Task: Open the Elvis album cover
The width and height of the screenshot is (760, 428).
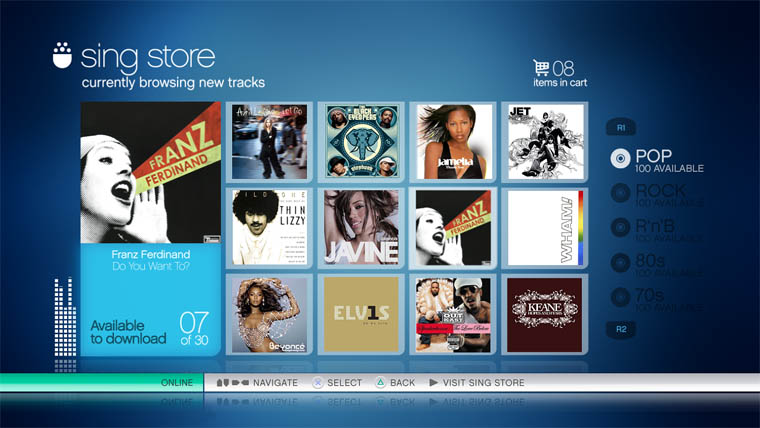Action: (361, 314)
